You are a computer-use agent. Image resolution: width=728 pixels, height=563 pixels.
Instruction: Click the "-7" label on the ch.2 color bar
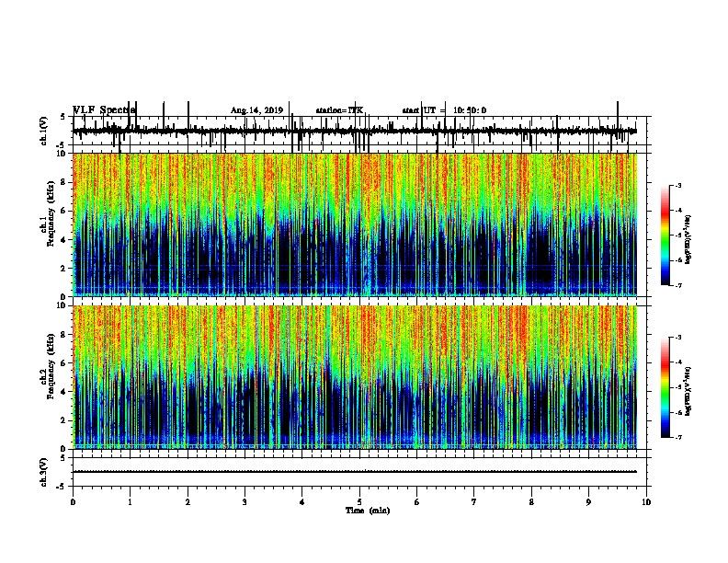point(677,437)
